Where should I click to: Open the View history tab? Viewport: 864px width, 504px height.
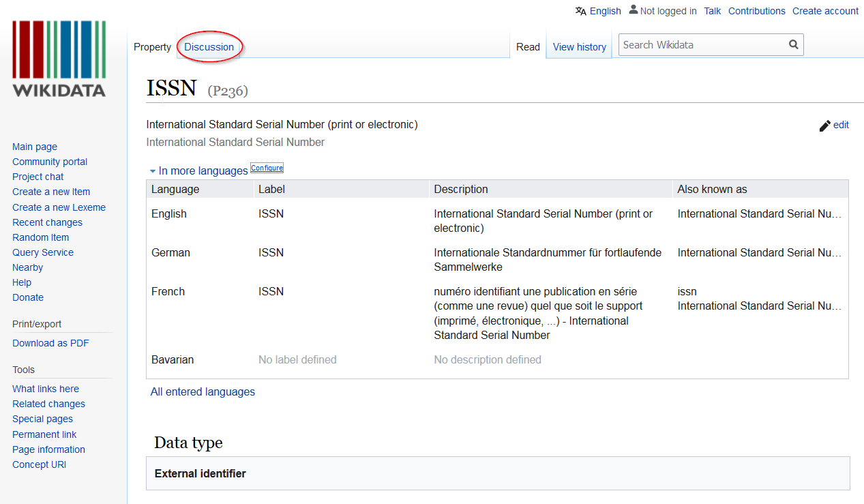click(x=580, y=47)
